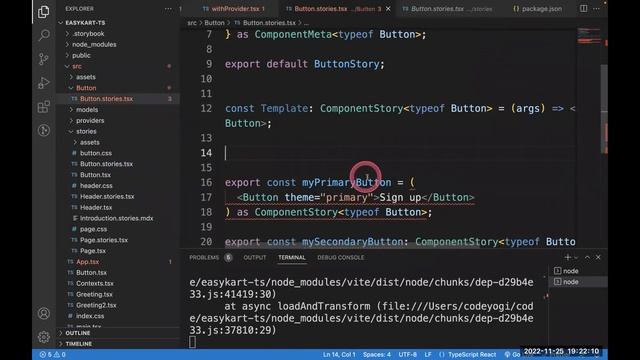
Task: Show errors and warnings in status bar
Action: 52,354
